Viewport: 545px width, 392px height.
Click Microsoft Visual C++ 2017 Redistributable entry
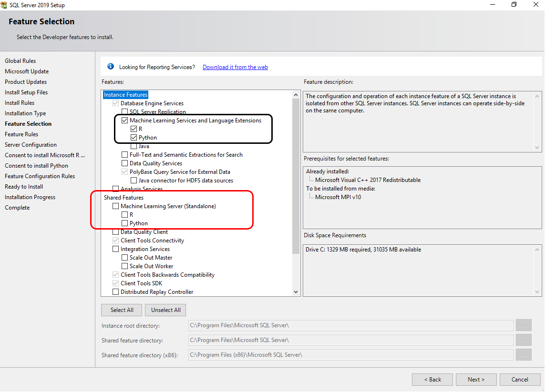[x=368, y=180]
